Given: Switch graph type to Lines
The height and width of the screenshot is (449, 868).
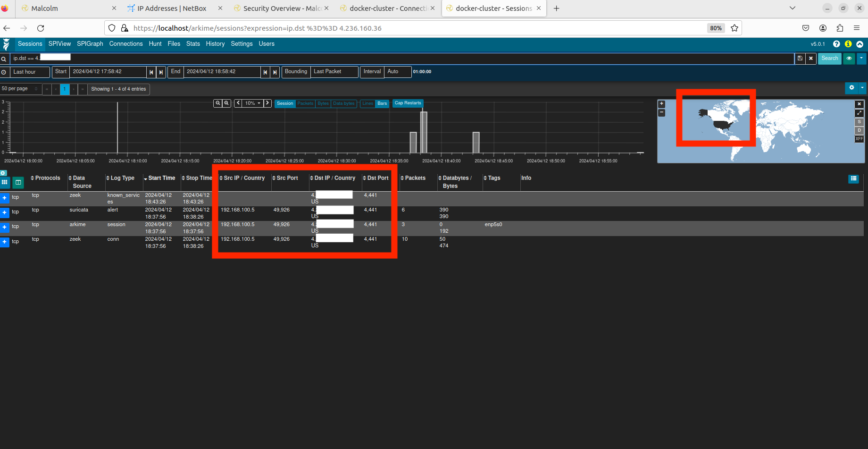Looking at the screenshot, I should [x=367, y=103].
